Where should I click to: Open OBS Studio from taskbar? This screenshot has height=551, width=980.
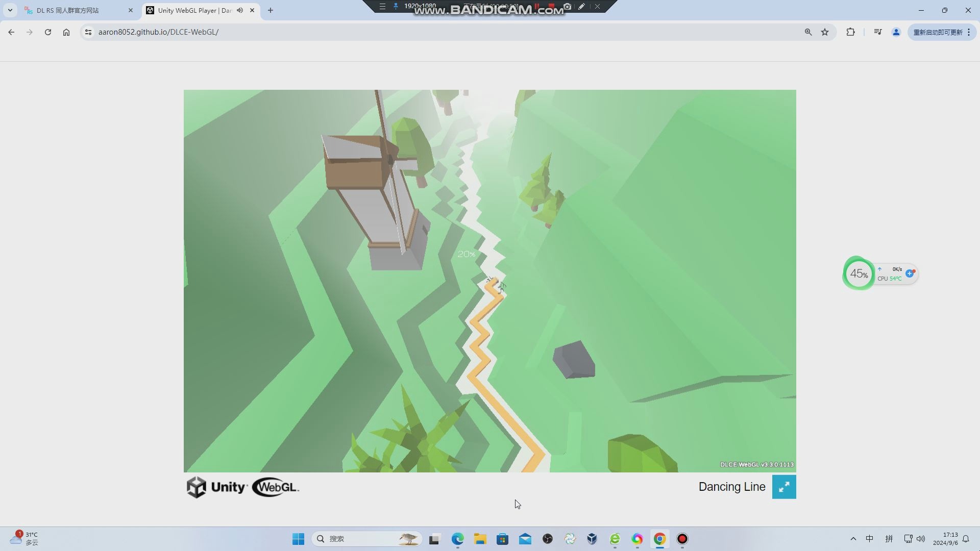coord(548,539)
